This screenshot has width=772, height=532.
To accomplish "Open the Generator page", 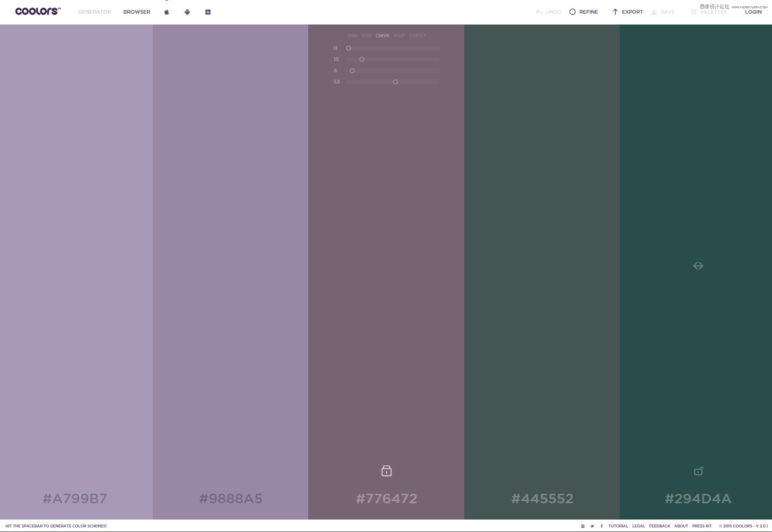I will [94, 12].
